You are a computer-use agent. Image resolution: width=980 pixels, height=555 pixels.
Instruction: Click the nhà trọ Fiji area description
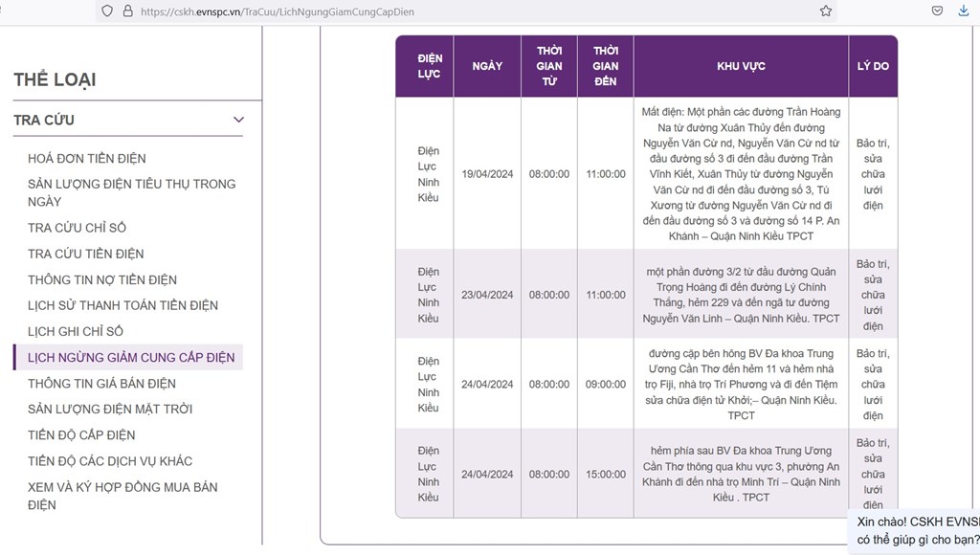click(x=742, y=385)
